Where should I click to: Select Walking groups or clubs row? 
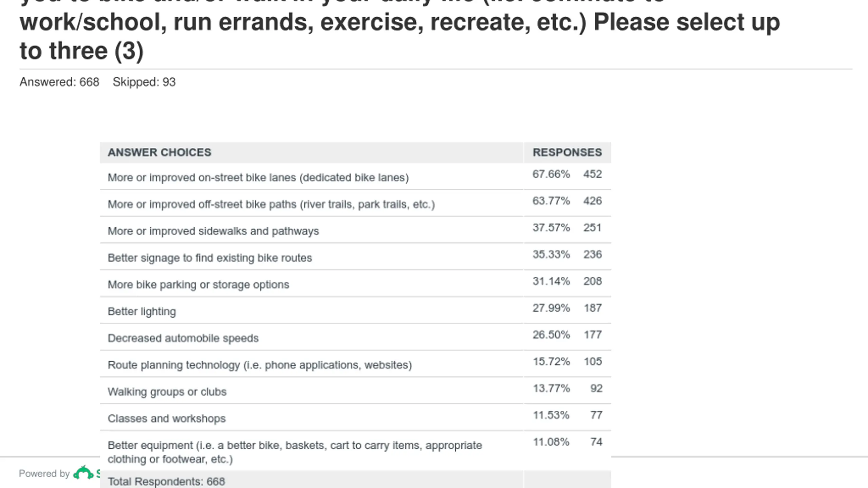tap(355, 391)
